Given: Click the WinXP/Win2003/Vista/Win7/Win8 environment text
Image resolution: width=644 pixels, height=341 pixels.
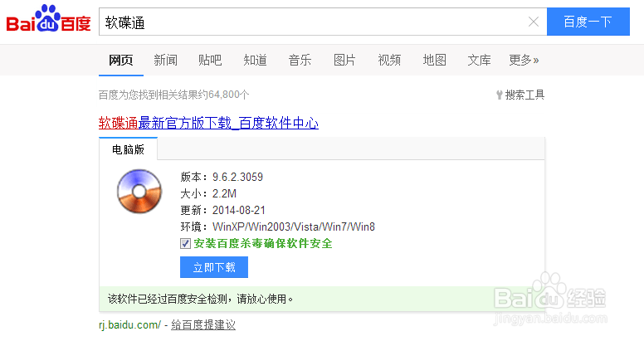Looking at the screenshot, I should 294,227.
